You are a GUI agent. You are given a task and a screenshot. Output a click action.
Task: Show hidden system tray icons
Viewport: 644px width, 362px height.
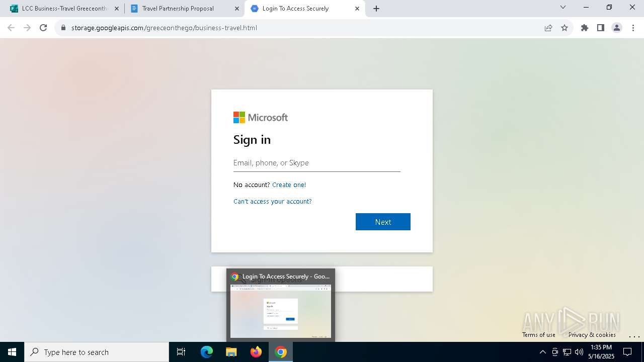pyautogui.click(x=542, y=352)
